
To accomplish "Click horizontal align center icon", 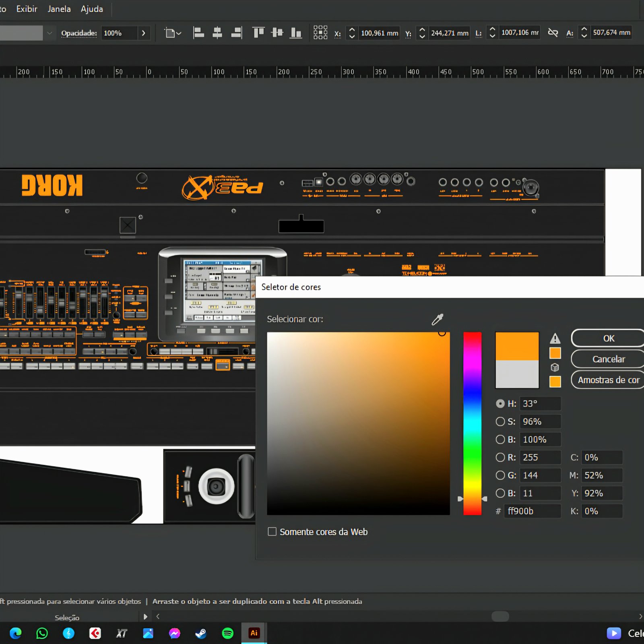I will pos(217,33).
